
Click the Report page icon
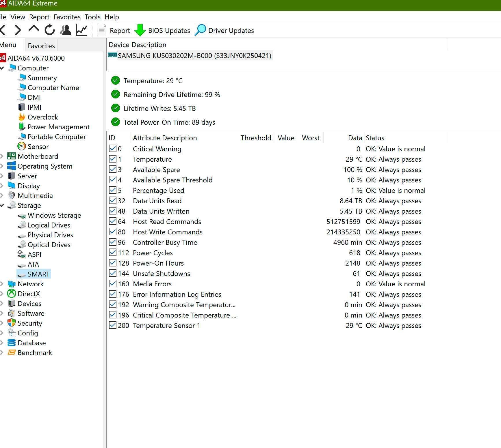click(101, 30)
